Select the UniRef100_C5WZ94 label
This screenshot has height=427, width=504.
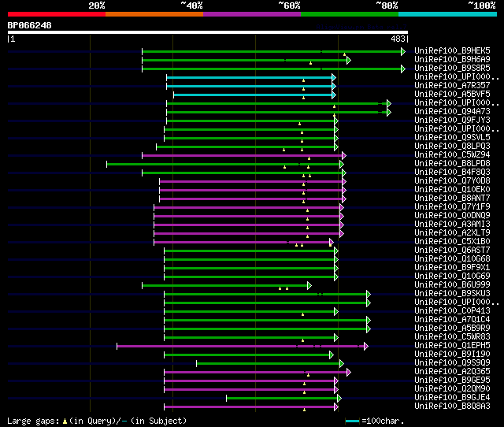[452, 154]
